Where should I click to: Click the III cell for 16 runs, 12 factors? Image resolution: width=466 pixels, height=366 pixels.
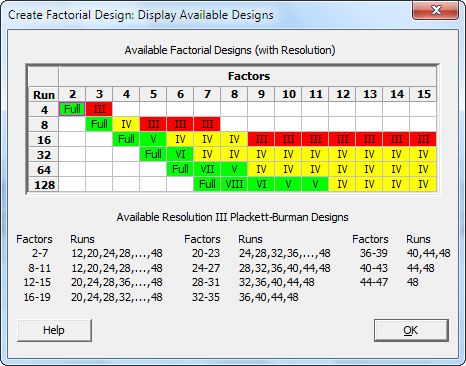pos(342,139)
